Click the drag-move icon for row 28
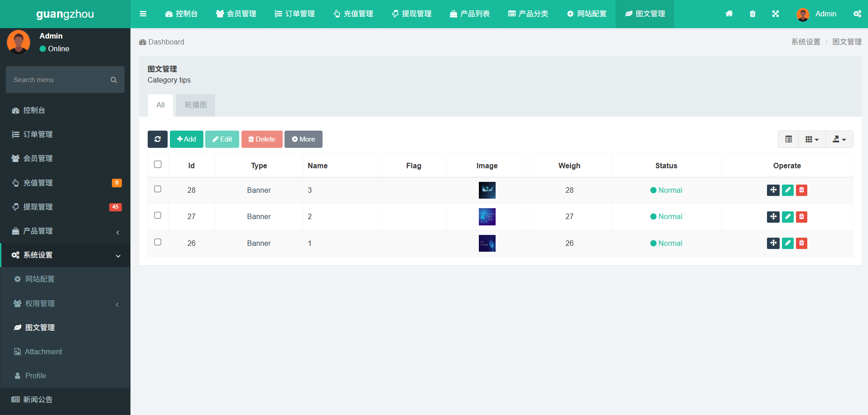This screenshot has width=868, height=415. 773,190
